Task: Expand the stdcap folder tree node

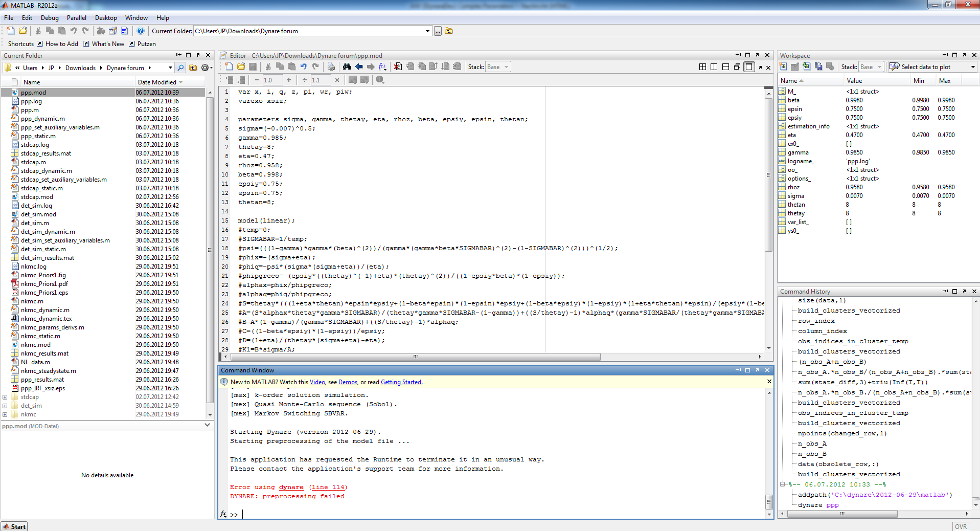Action: 5,397
